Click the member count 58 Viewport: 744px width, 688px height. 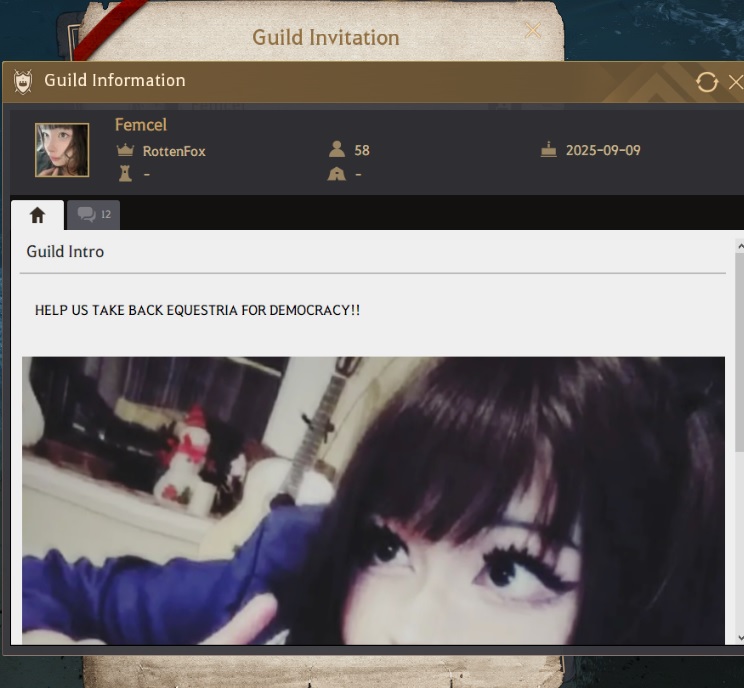coord(362,150)
